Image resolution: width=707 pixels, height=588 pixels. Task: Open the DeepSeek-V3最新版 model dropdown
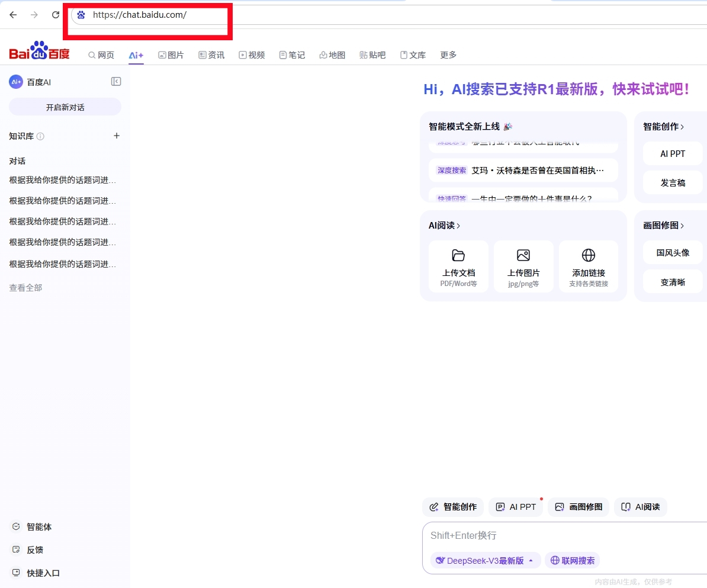(x=485, y=561)
